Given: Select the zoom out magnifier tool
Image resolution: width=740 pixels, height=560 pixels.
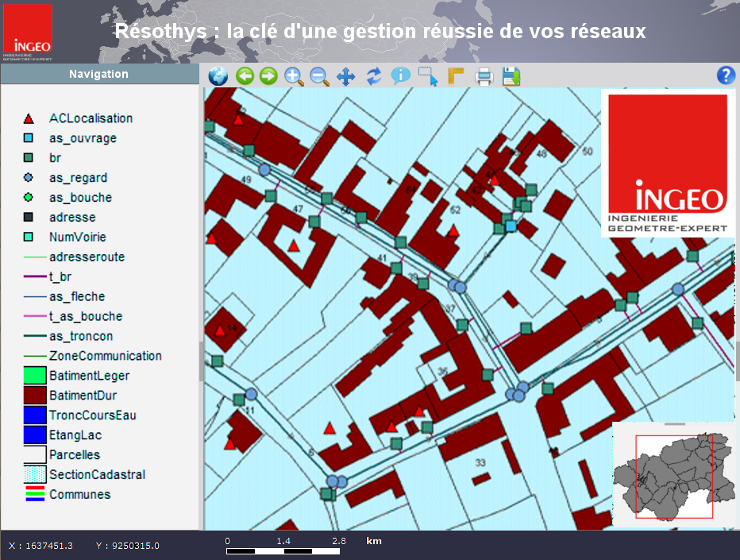Looking at the screenshot, I should tap(319, 76).
